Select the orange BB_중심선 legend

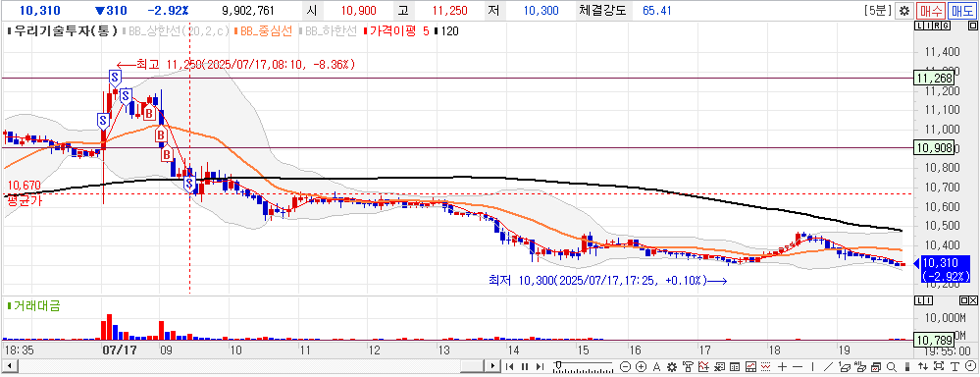(263, 30)
